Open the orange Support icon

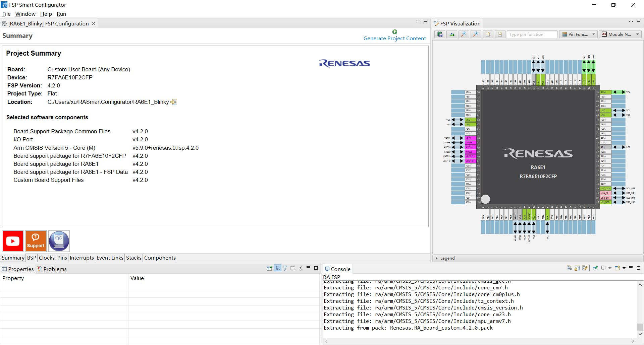36,241
